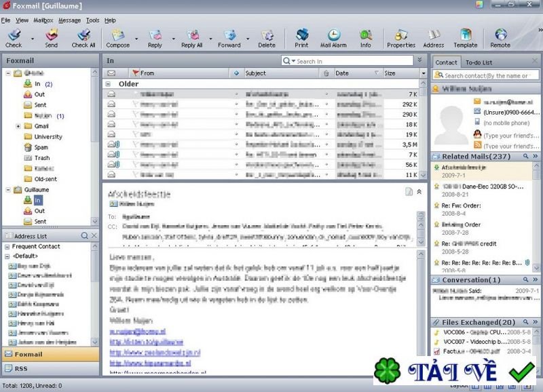Screen dimensions: 543x392
Task: Click the message list vertical scrollbar
Action: [423, 128]
